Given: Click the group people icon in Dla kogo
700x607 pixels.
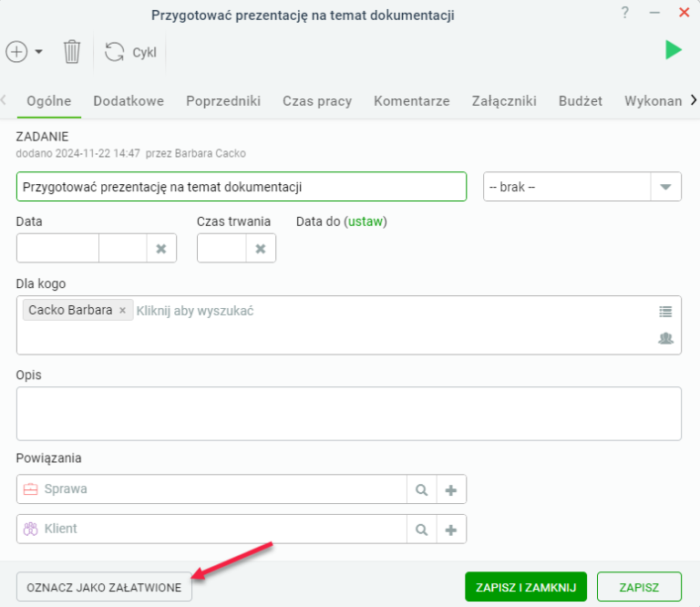Looking at the screenshot, I should (x=665, y=338).
